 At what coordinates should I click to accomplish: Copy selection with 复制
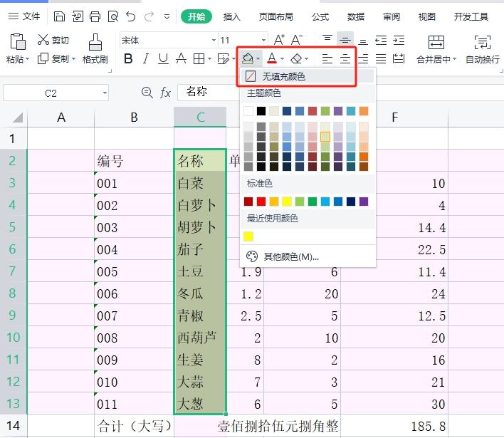tap(53, 59)
